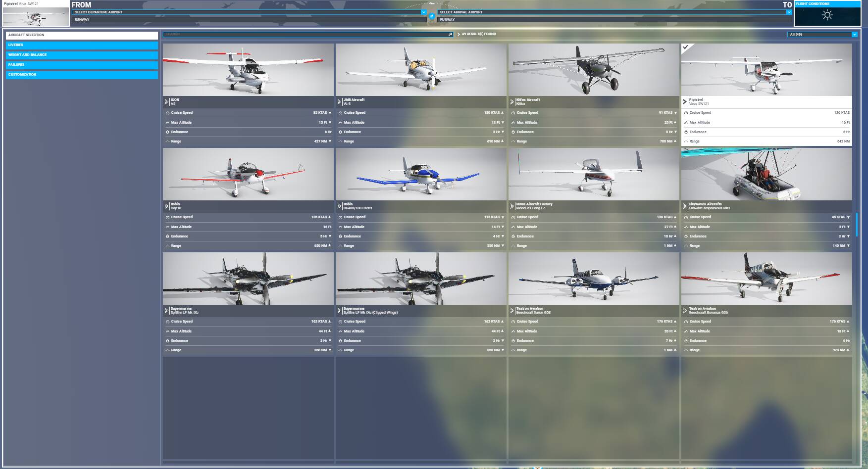Open the Failures tab

(x=82, y=65)
